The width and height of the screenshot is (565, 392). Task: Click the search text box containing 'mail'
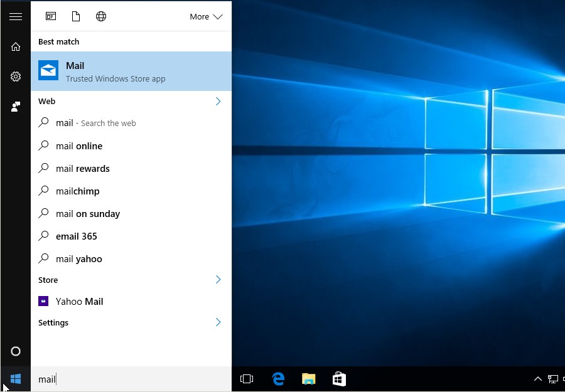pos(131,379)
